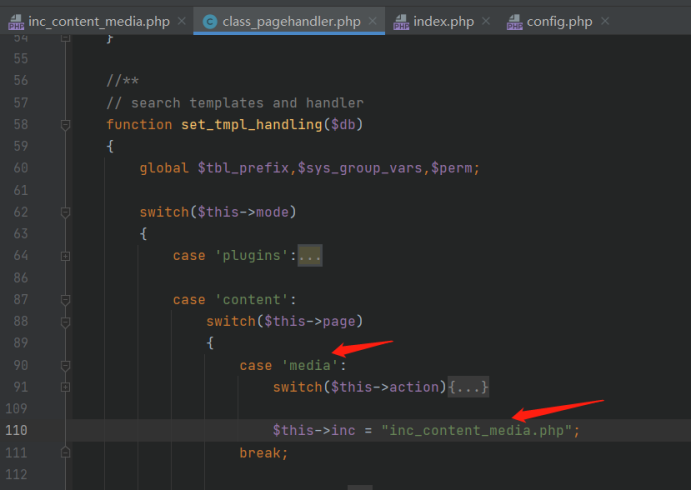Click the 'plugins' string literal
Image resolution: width=692 pixels, height=491 pixels.
click(x=252, y=255)
